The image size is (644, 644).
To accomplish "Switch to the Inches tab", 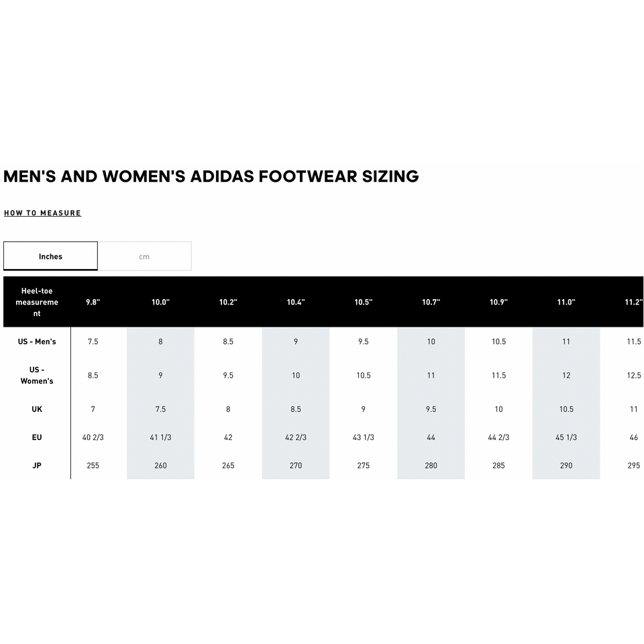I will click(x=50, y=256).
